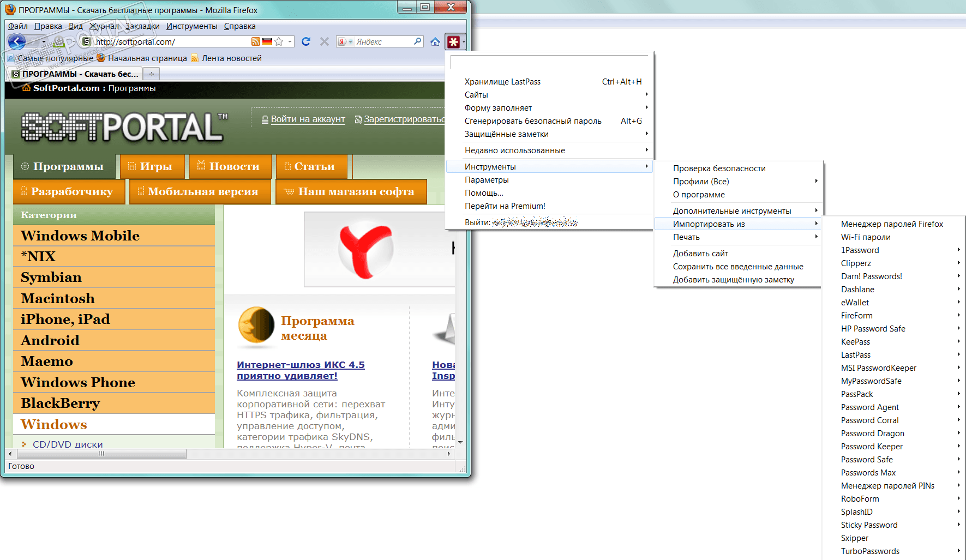Open the Самые популярные bookmark

point(50,58)
